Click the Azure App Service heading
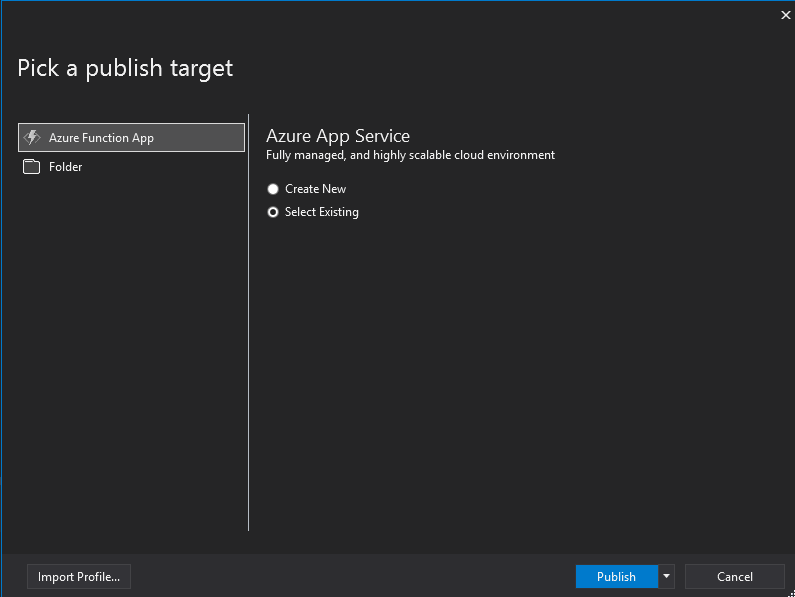Viewport: 795px width, 597px height. [x=338, y=136]
